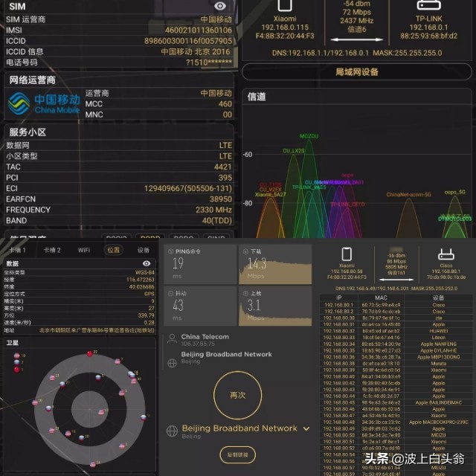Open the download speed 14.3 Mbps tile

pos(275,264)
